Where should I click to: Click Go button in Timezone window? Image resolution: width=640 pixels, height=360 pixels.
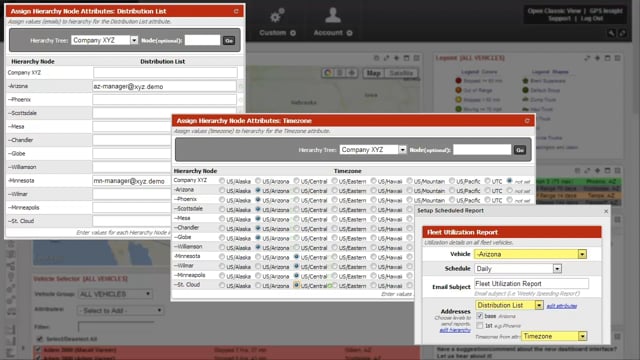pos(520,150)
